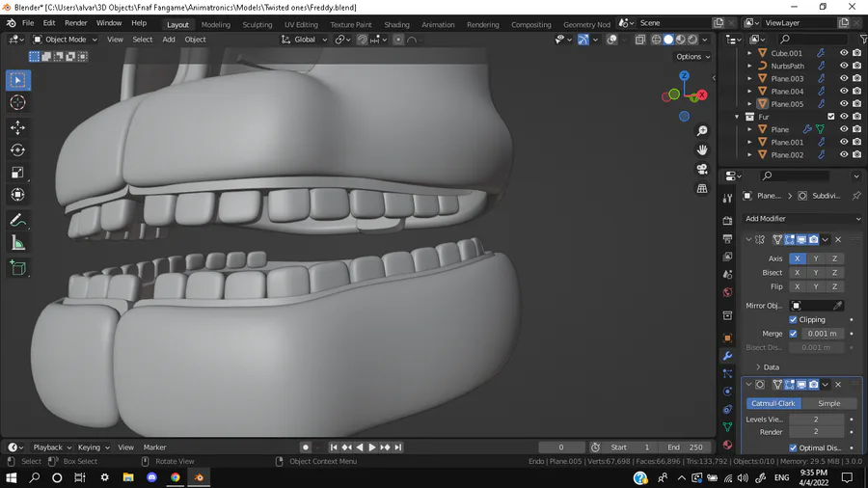The image size is (868, 488).
Task: Hide NurbsPath in viewport
Action: point(844,66)
